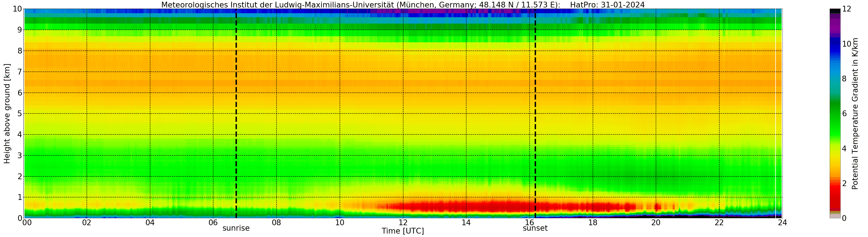Screen dimensions: 868x237
Task: Click the '3' height axis tick label
Action: tap(20, 156)
